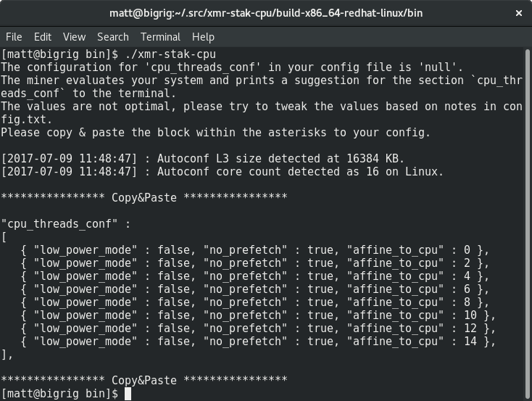Click the blinking cursor at the last prompt

click(128, 394)
